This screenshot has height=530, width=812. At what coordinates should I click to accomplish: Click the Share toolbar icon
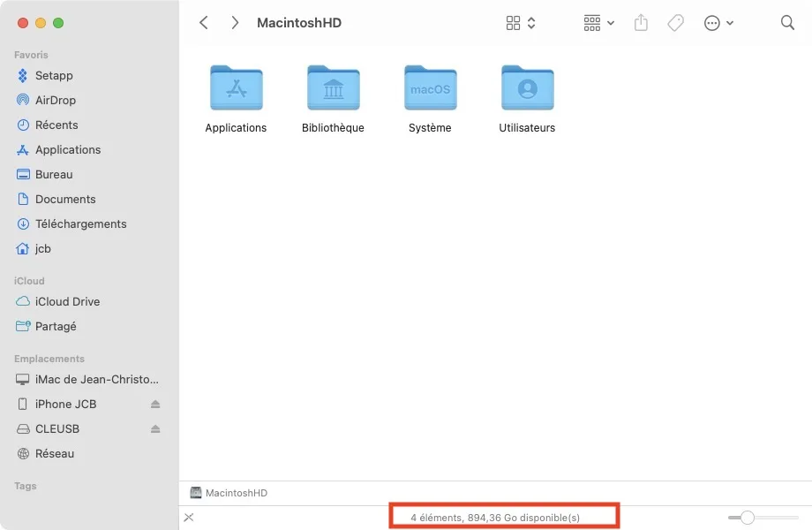pyautogui.click(x=641, y=23)
